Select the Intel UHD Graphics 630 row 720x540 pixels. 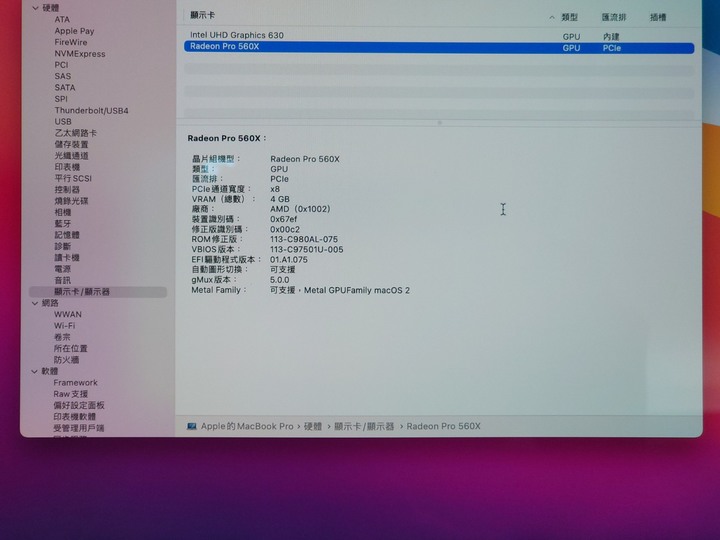tap(439, 35)
